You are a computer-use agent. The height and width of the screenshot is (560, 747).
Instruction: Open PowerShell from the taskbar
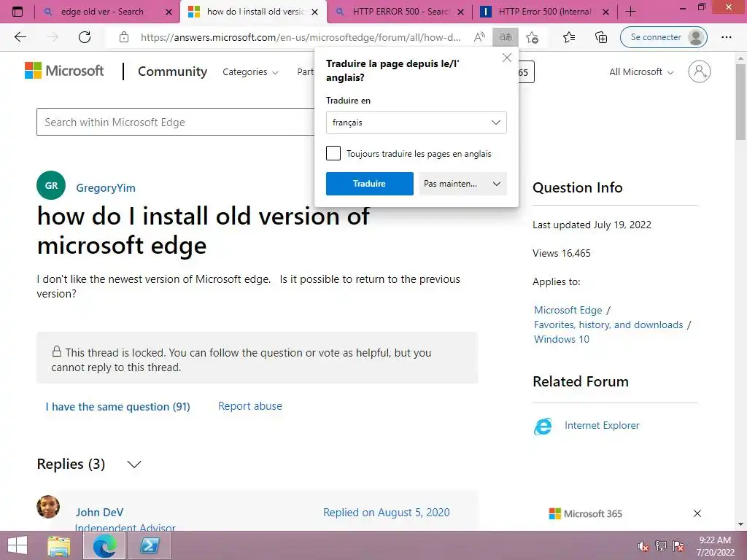click(149, 545)
